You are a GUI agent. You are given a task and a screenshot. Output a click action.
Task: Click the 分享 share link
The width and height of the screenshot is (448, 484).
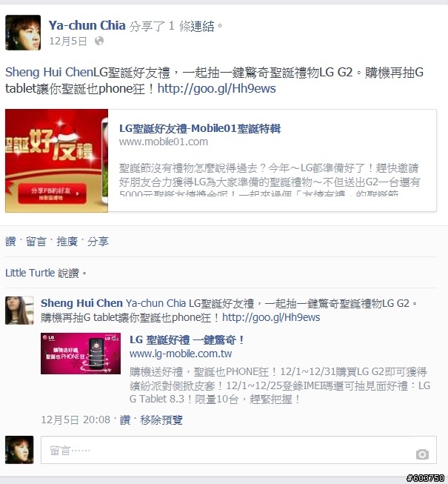pyautogui.click(x=98, y=242)
